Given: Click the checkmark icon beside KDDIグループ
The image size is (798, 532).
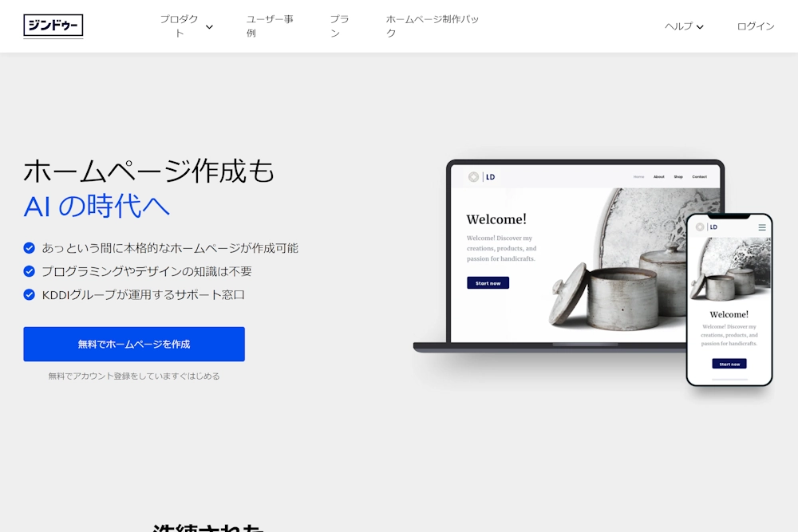Looking at the screenshot, I should pos(29,294).
